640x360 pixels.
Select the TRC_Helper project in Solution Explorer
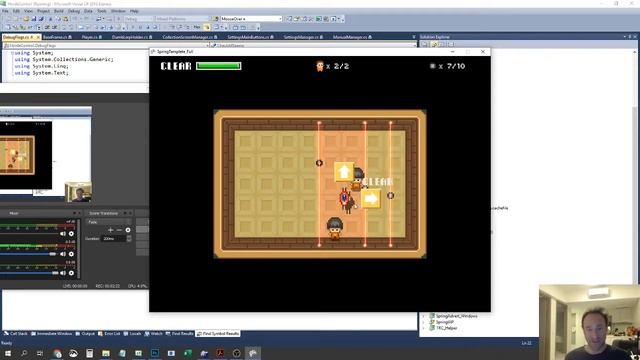tap(447, 328)
